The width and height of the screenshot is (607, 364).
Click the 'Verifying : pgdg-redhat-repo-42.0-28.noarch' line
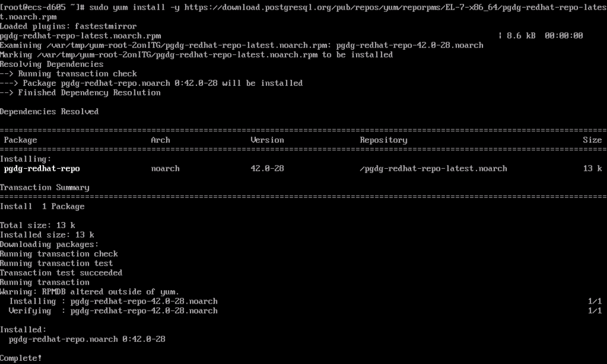point(113,311)
